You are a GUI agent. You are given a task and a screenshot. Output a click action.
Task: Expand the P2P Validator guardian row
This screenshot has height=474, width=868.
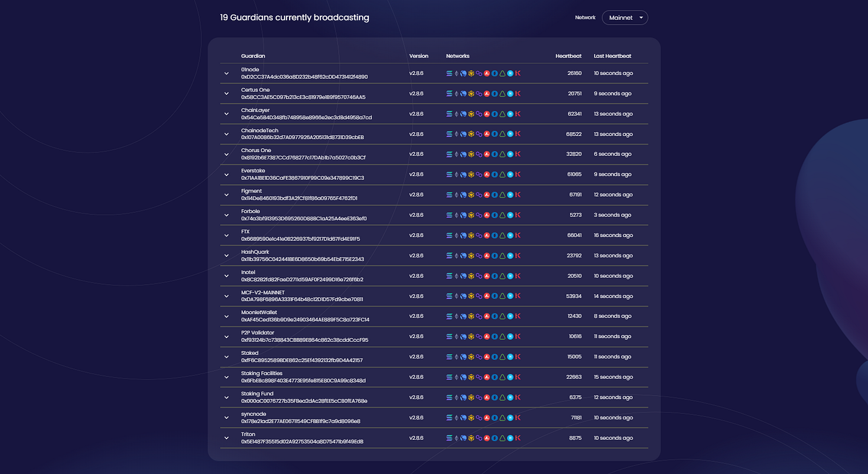pos(227,337)
